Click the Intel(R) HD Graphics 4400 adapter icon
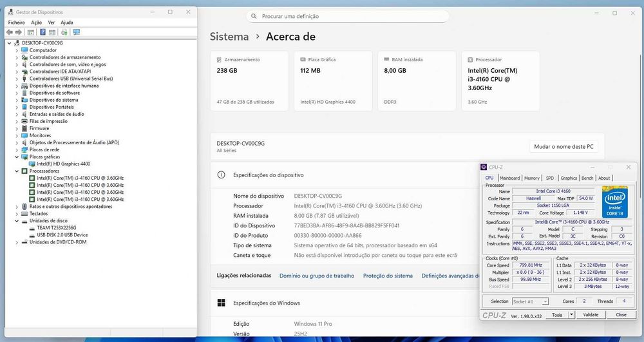 point(32,164)
